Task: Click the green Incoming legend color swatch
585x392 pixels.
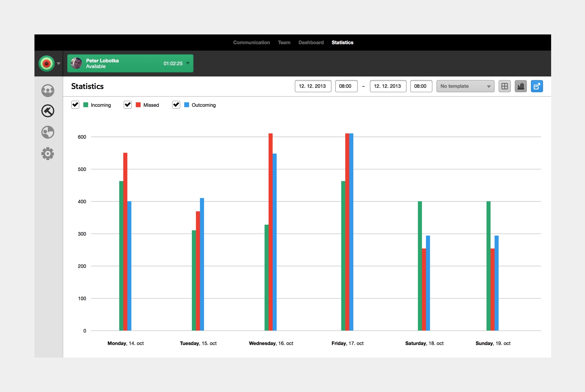Action: coord(85,105)
